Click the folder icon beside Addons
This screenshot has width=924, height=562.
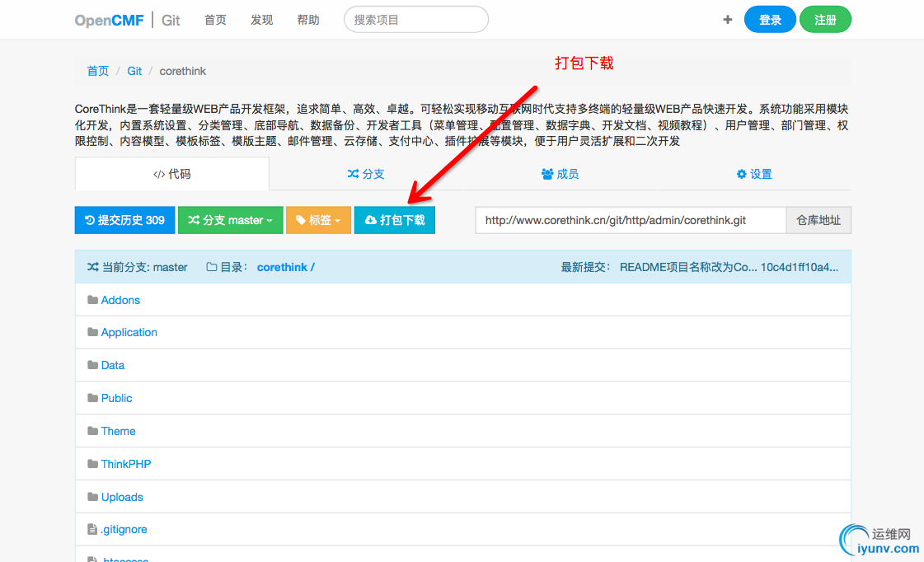click(92, 300)
